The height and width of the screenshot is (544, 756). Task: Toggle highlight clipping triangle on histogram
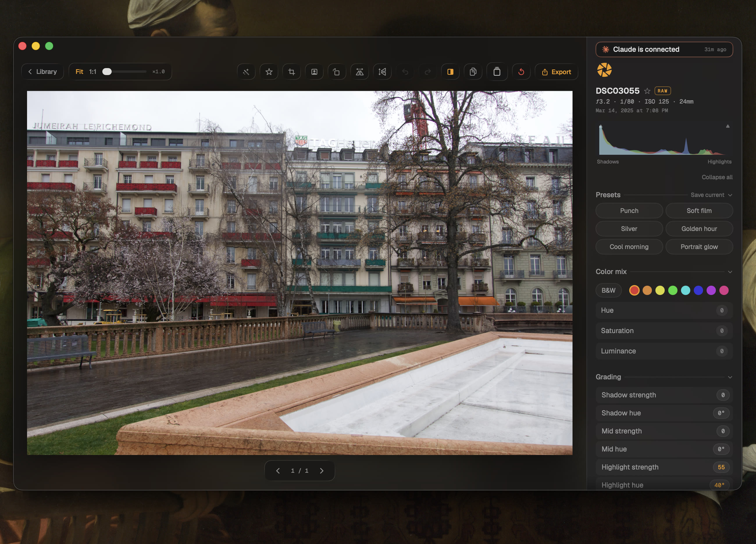[728, 126]
